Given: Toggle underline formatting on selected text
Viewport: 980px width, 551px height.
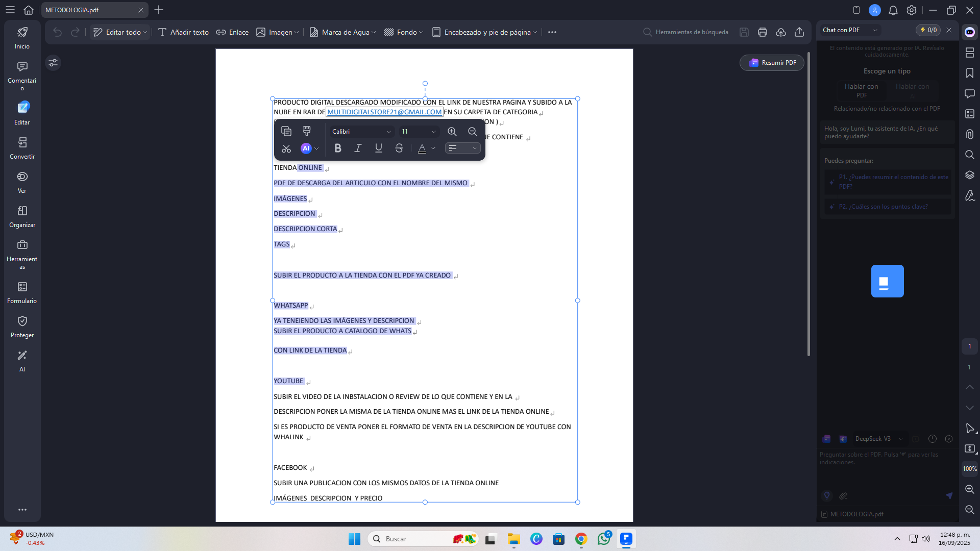Looking at the screenshot, I should pyautogui.click(x=379, y=148).
